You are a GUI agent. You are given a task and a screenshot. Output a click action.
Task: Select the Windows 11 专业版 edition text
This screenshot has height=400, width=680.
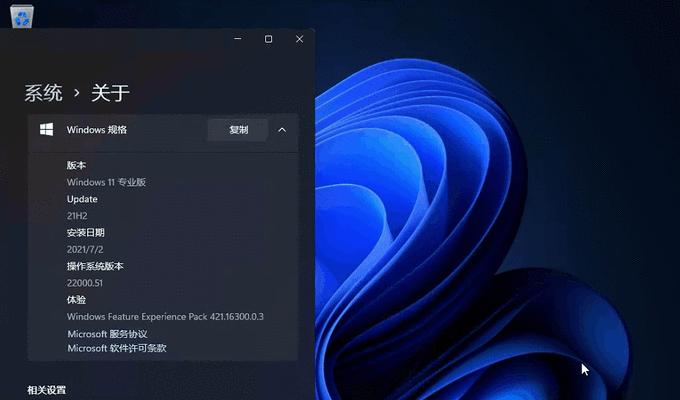click(x=106, y=182)
